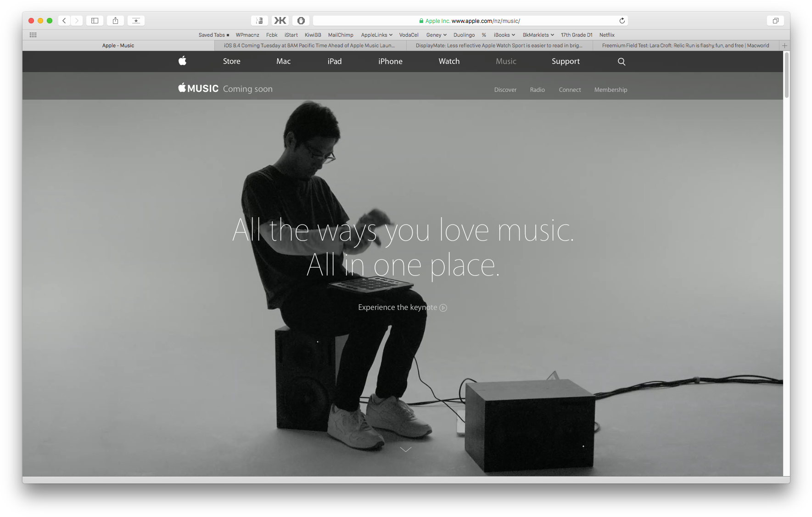Close the Safari window with red button
Image resolution: width=812 pixels, height=517 pixels.
coord(31,21)
